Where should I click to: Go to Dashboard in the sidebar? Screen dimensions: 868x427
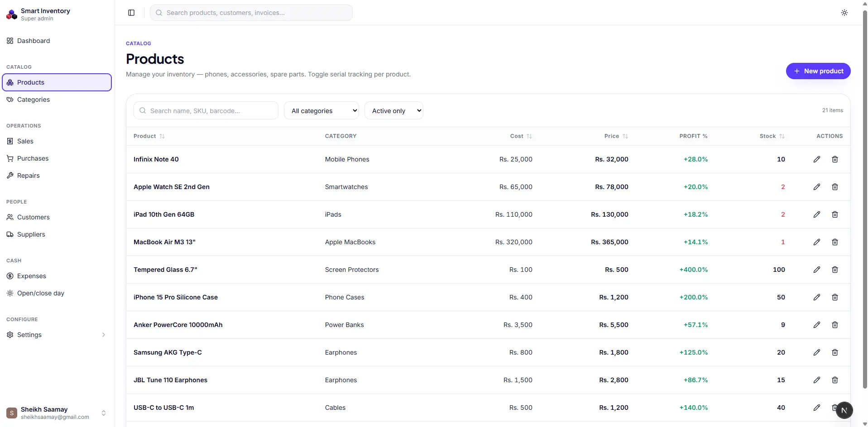[57, 41]
